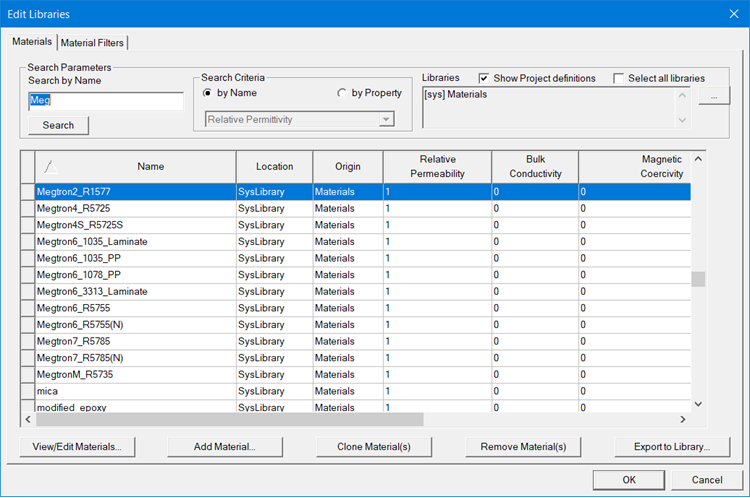Click the Origin column header
Image resolution: width=750 pixels, height=498 pixels.
[348, 166]
